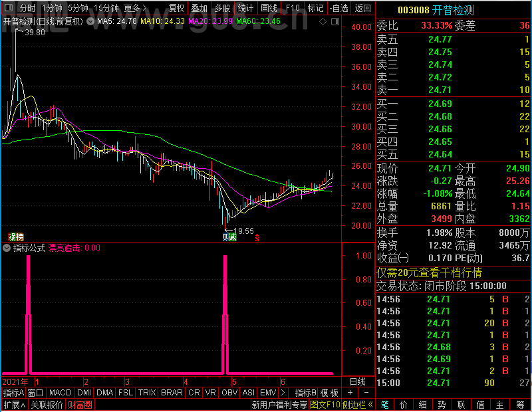
Task: Switch the indicator to ASI
Action: [x=248, y=393]
